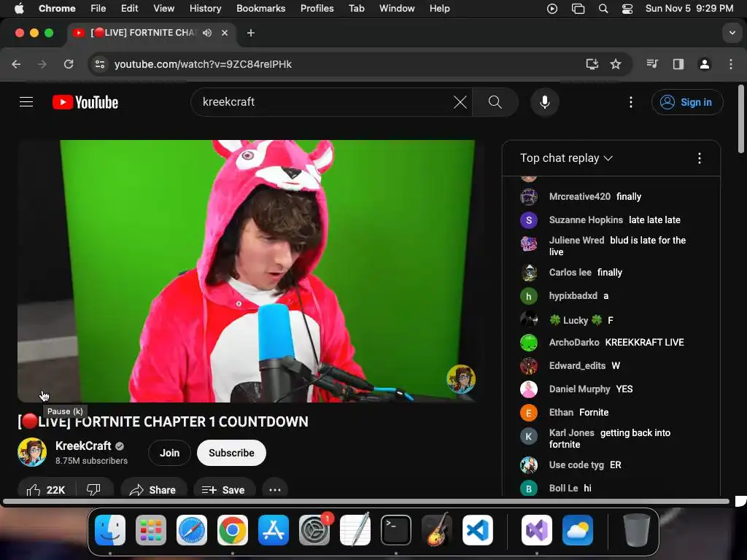Start voice search with the microphone

coord(544,102)
